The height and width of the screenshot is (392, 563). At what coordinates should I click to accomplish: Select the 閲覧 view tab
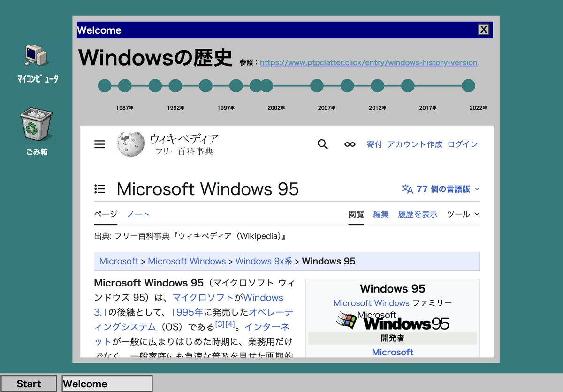click(356, 214)
